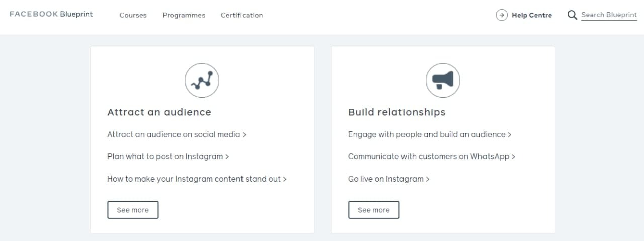The width and height of the screenshot is (644, 241).
Task: Click the Build relationships megaphone icon
Action: 443,81
